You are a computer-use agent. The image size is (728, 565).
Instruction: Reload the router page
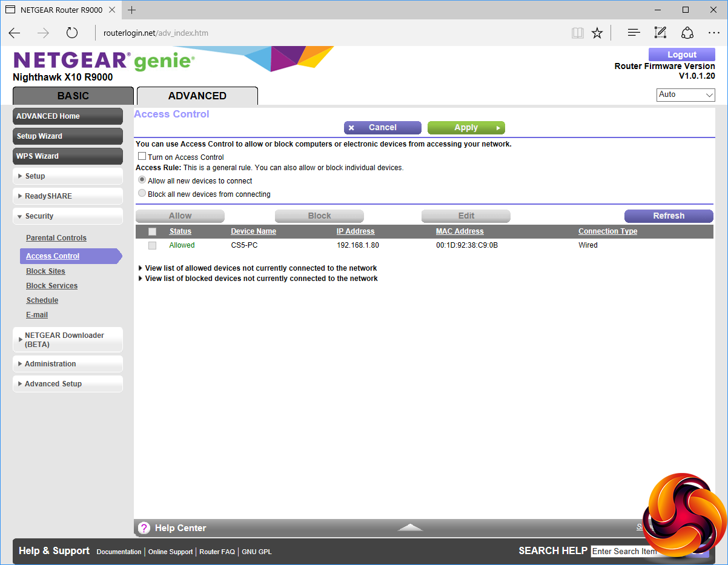point(72,33)
